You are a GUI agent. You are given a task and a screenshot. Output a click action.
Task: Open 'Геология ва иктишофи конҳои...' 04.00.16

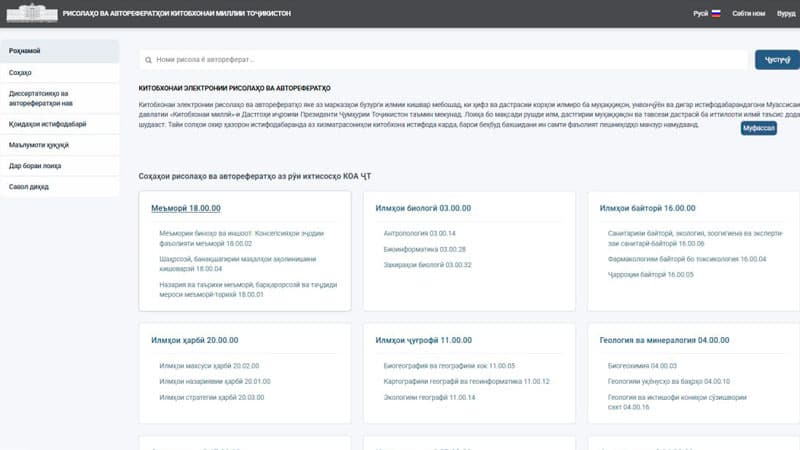tap(677, 402)
